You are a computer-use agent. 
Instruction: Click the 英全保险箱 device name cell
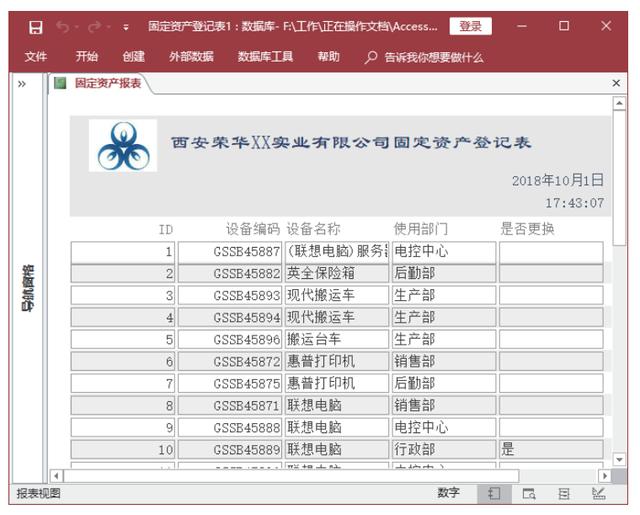337,273
